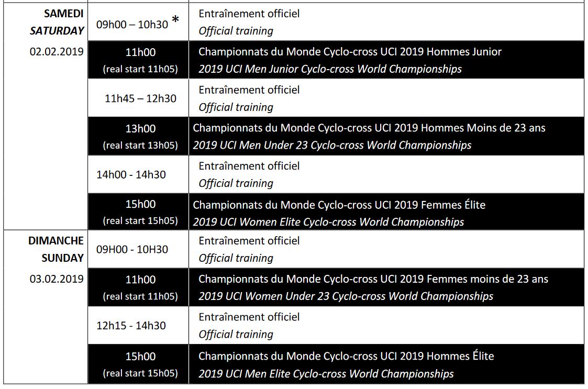Select the 'real start 13h05' note

[x=140, y=145]
